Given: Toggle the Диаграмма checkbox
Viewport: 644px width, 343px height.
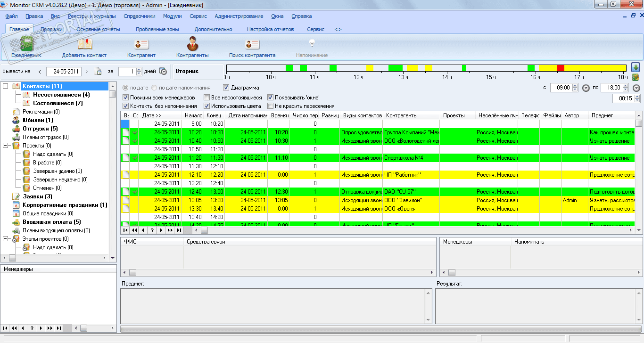Looking at the screenshot, I should [226, 88].
